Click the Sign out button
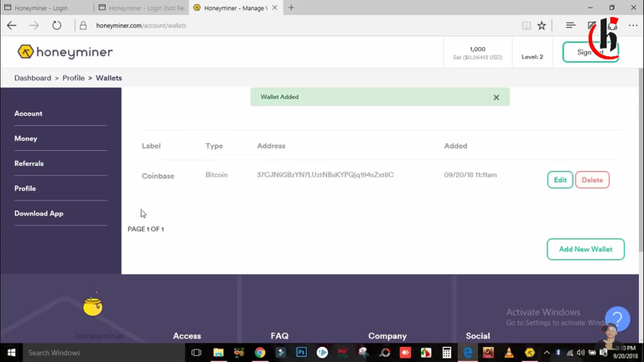Image resolution: width=644 pixels, height=362 pixels. coord(590,52)
